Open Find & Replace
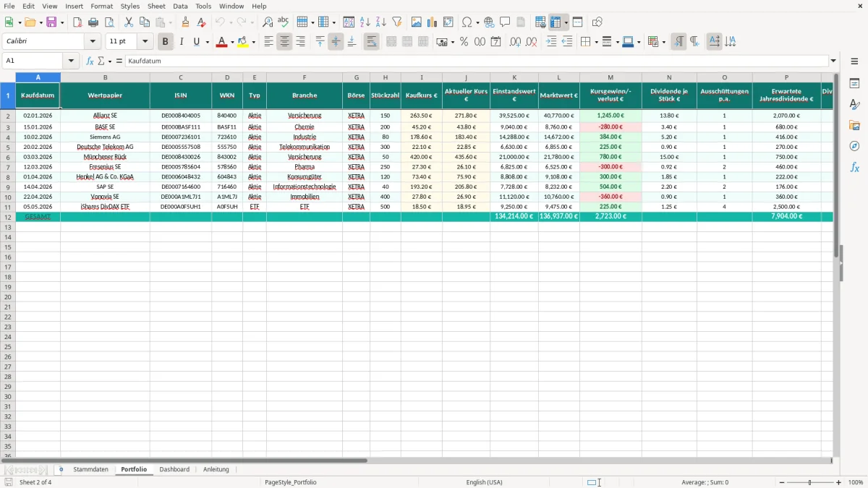This screenshot has width=868, height=488. pos(268,22)
